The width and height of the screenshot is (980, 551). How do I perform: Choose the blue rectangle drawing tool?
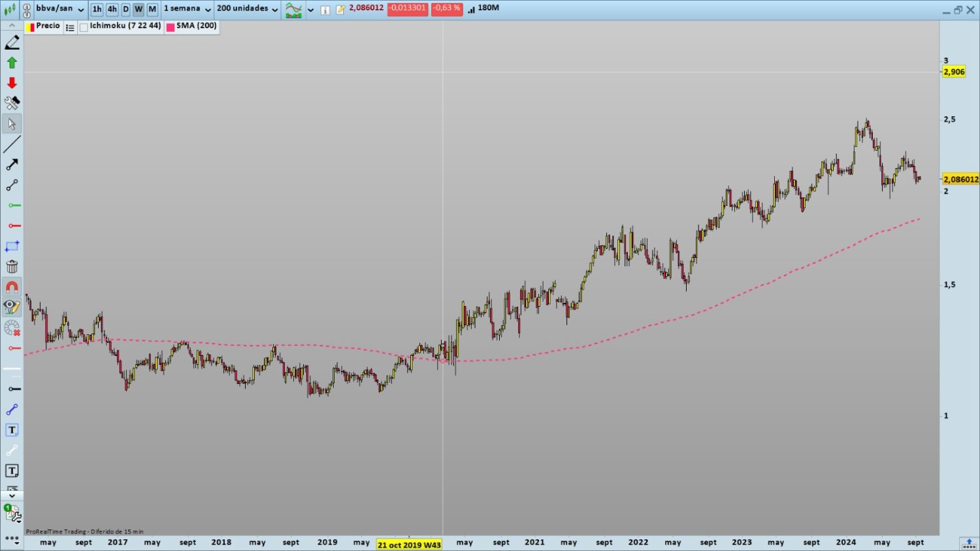tap(12, 246)
